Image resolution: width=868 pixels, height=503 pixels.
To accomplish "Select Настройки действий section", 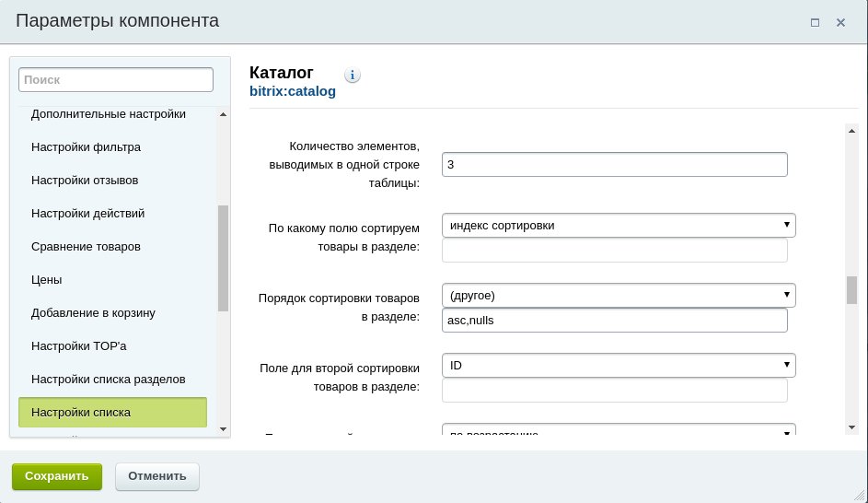I will pos(87,214).
